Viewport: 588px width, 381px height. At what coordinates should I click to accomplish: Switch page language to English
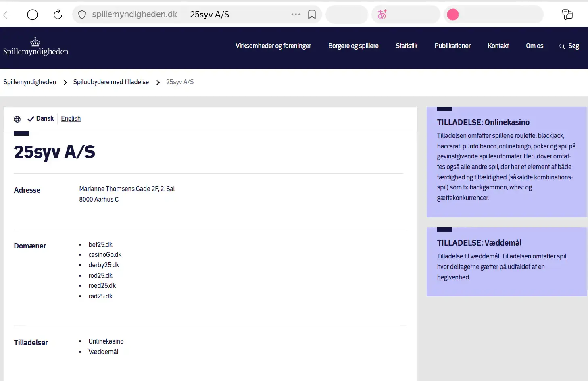click(x=71, y=119)
